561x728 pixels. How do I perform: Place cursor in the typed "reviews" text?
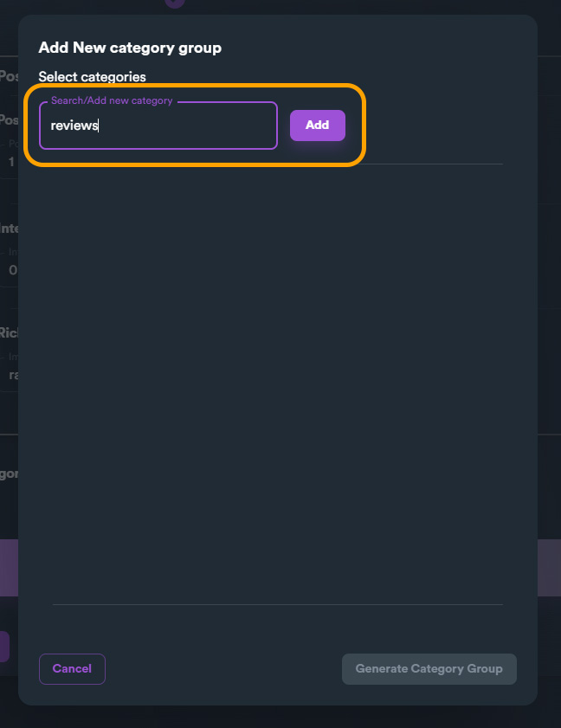click(x=74, y=126)
